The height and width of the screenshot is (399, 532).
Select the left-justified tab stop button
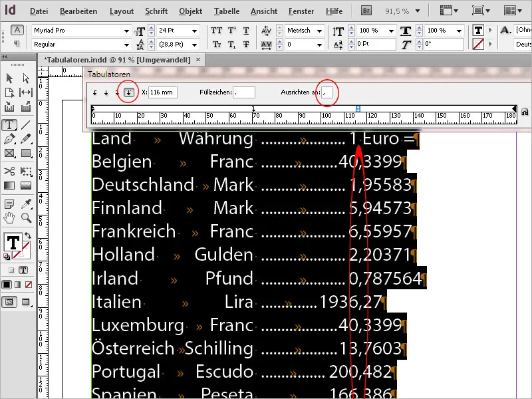coord(95,92)
